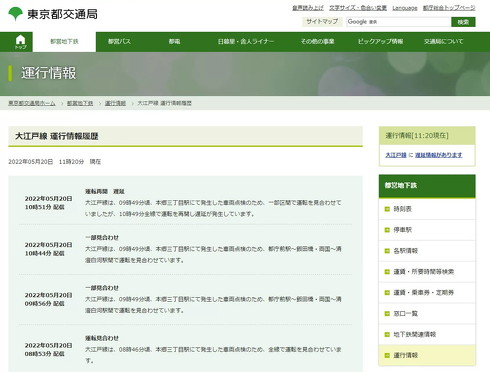Click the 運行情報 banner title
Viewport: 490px width, 372px height.
point(49,73)
